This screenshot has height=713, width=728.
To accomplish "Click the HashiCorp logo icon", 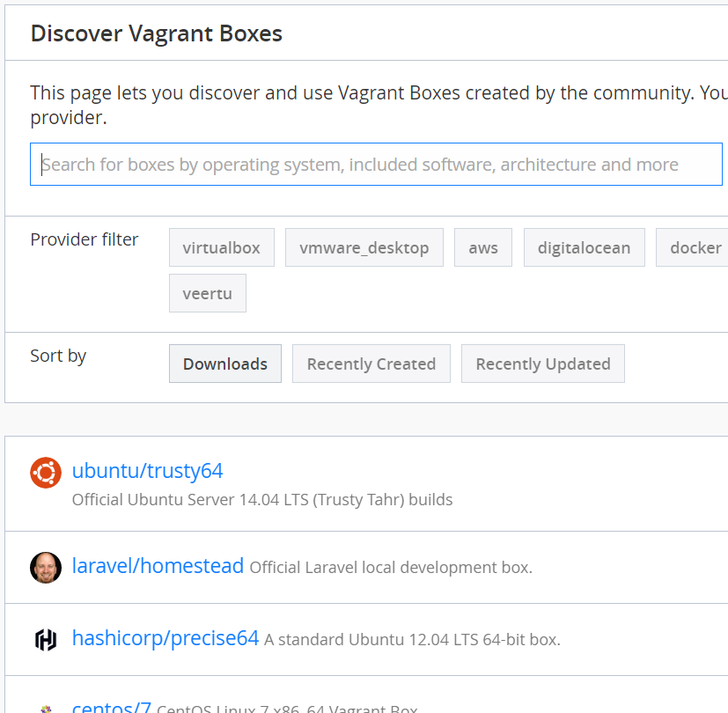I will [46, 640].
